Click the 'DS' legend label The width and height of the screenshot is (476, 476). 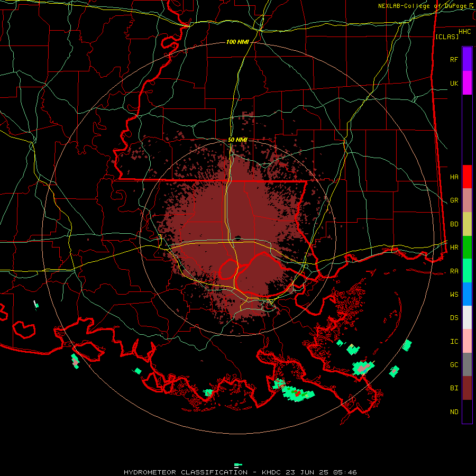point(454,317)
